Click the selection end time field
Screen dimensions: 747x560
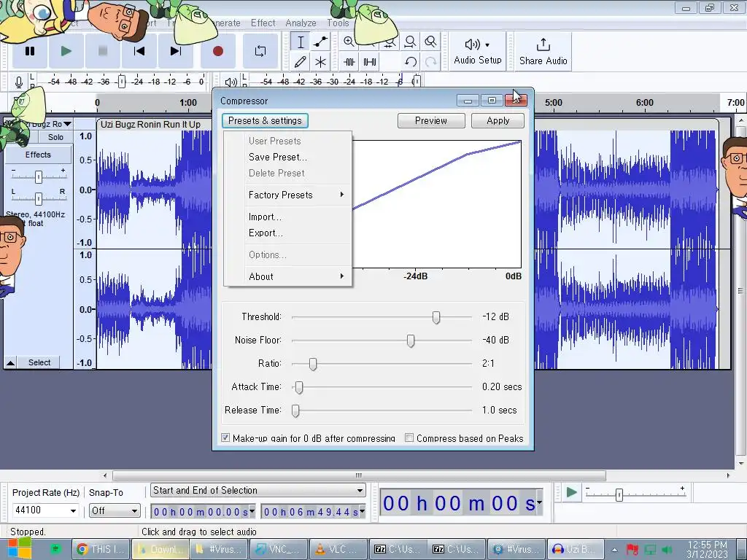313,512
